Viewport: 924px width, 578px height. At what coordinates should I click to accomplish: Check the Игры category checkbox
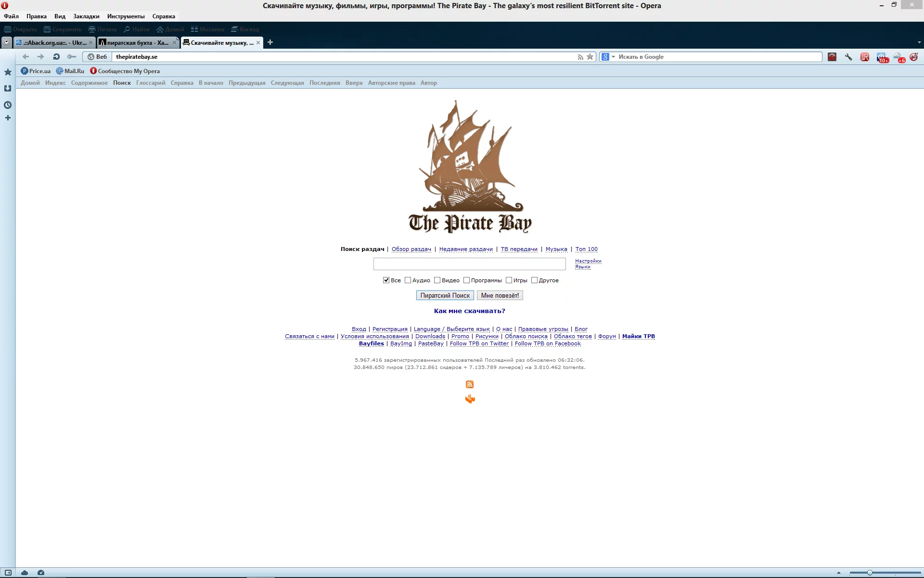pos(509,280)
